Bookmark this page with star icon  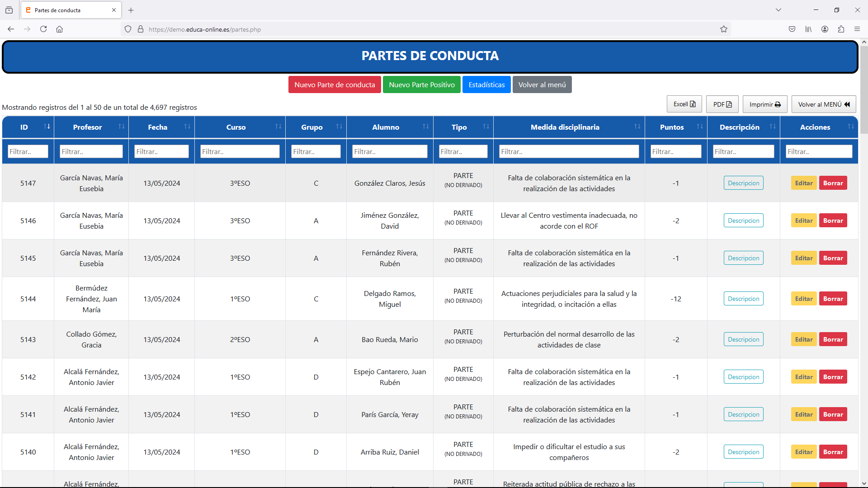coord(724,29)
